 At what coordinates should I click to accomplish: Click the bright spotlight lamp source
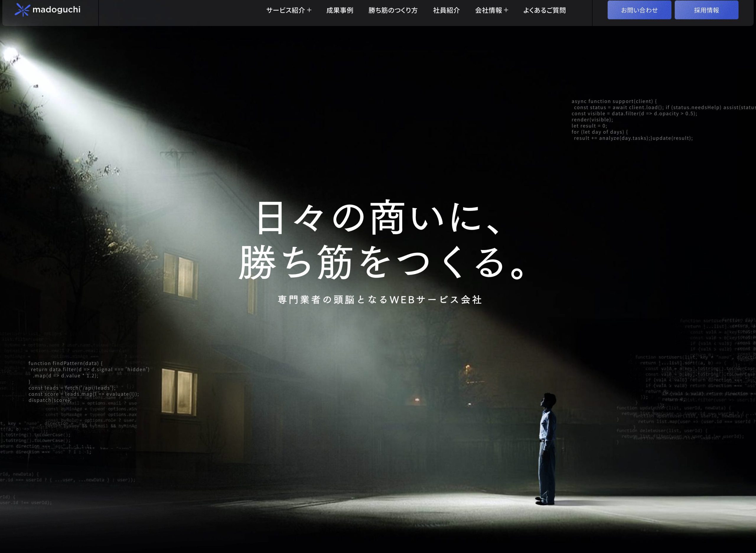click(10, 54)
